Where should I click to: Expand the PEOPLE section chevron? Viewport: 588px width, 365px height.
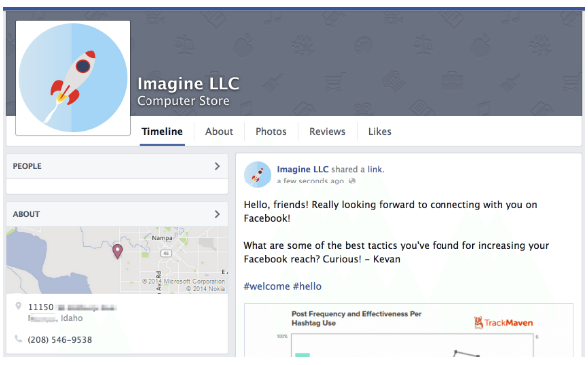pyautogui.click(x=217, y=166)
